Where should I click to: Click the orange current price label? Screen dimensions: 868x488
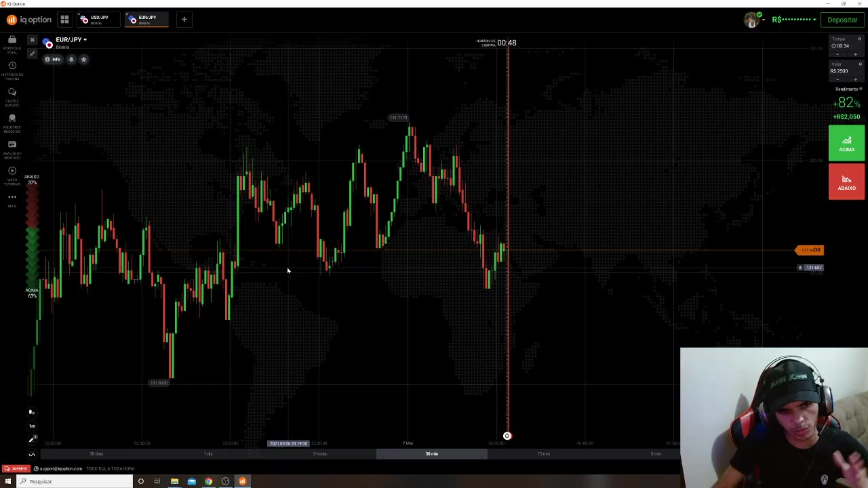coord(810,250)
